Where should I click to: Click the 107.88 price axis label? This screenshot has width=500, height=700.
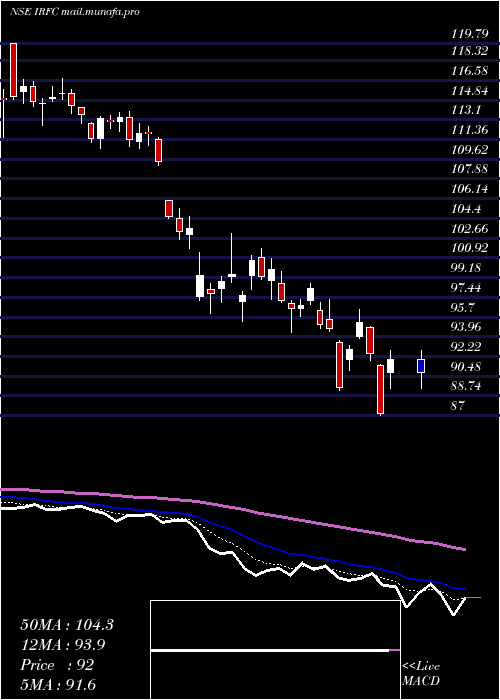(469, 169)
